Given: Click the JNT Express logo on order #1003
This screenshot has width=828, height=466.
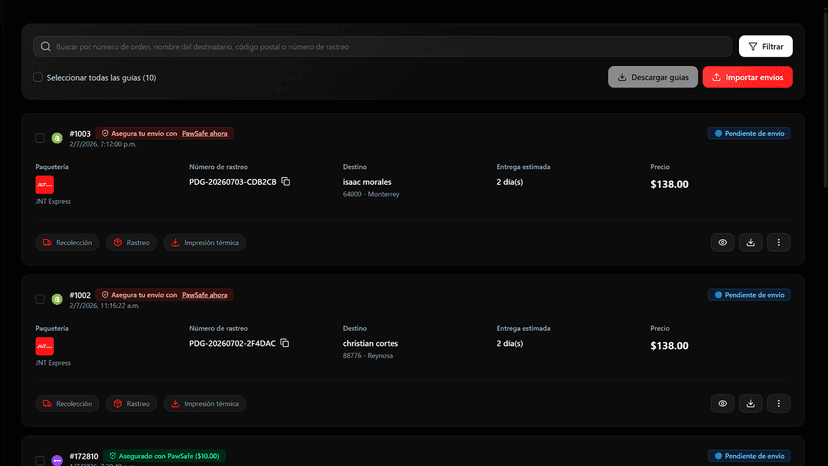Looking at the screenshot, I should point(44,185).
